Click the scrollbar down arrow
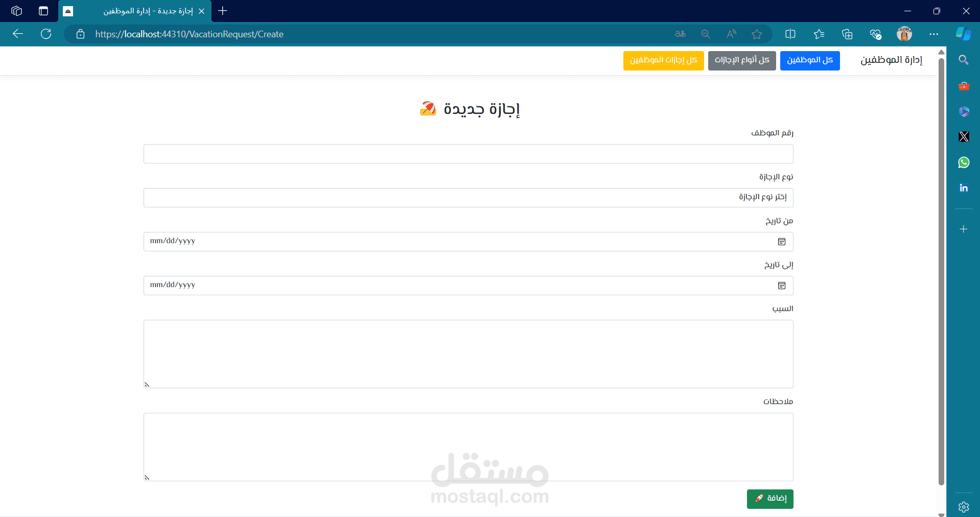Image resolution: width=980 pixels, height=517 pixels. pos(941,514)
